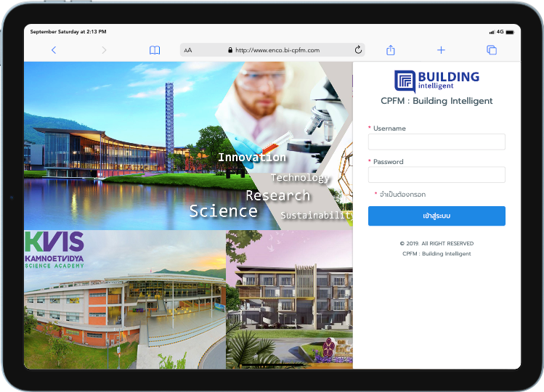Tap the Safari back arrow

click(x=54, y=50)
